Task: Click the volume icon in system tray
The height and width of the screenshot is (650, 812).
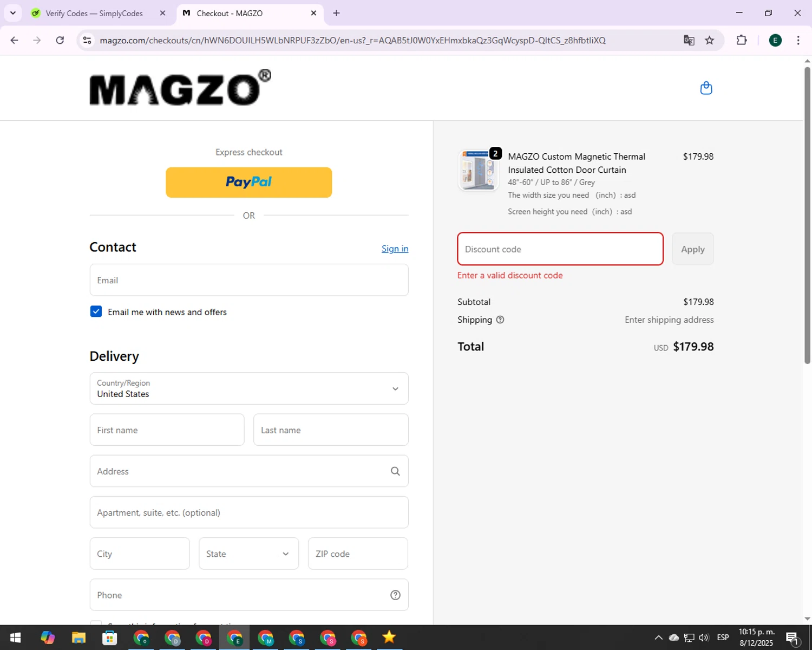Action: 704,638
